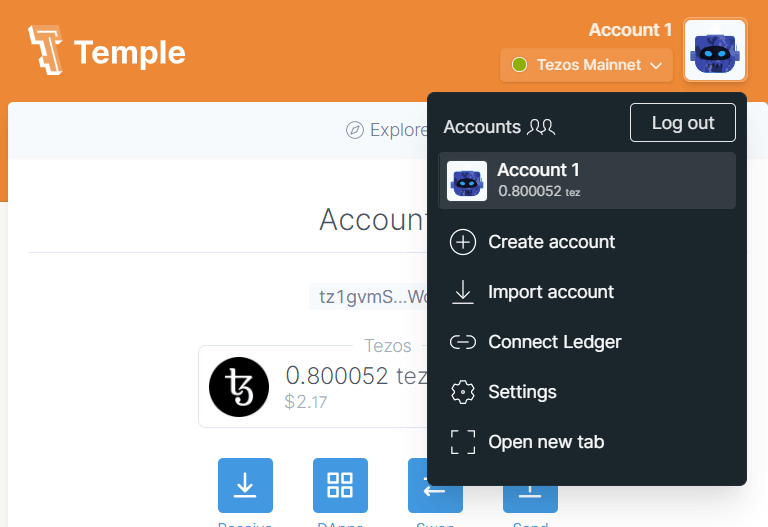
Task: Copy the tz1gvmS address chip
Action: tap(368, 296)
